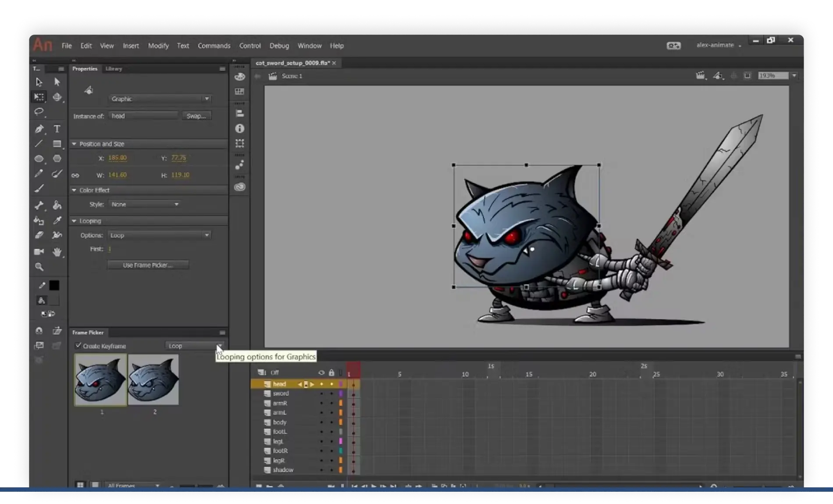The width and height of the screenshot is (833, 504).
Task: Toggle lock dot of sword layer
Action: 331,394
